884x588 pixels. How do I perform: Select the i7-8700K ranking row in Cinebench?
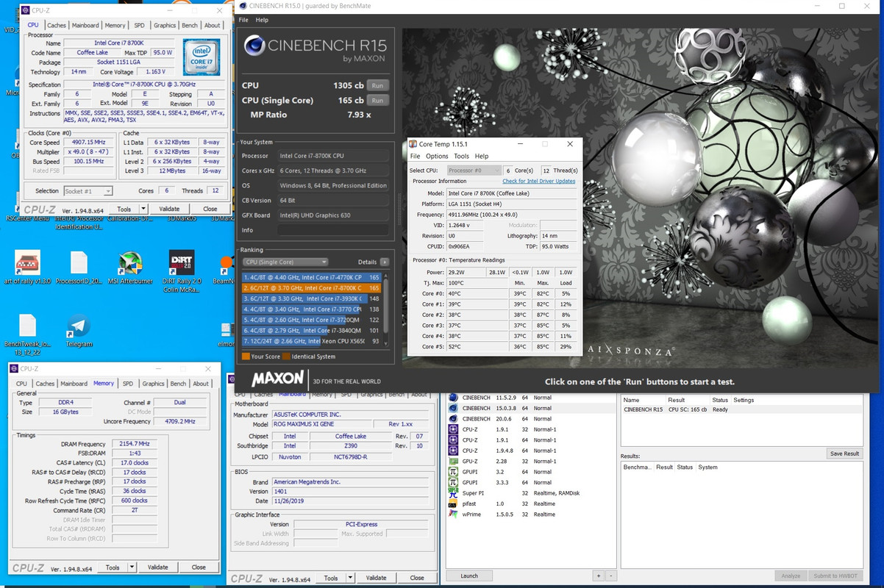click(311, 288)
